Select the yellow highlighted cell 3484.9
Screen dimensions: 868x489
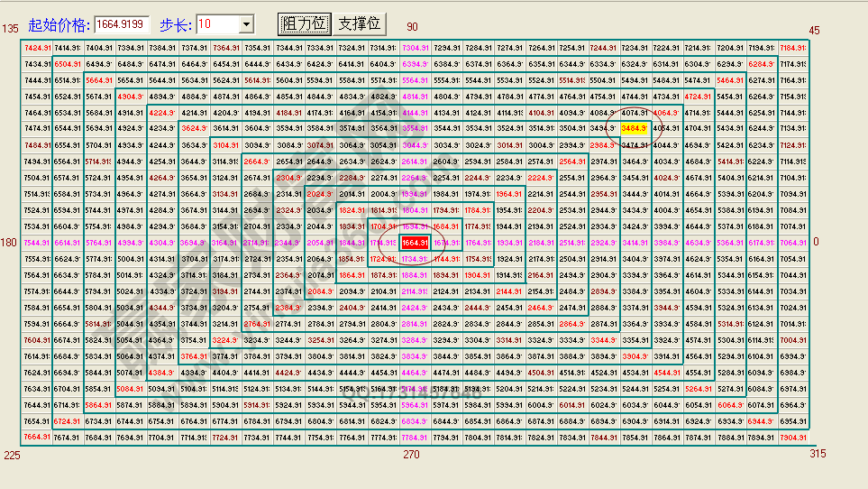tap(636, 129)
